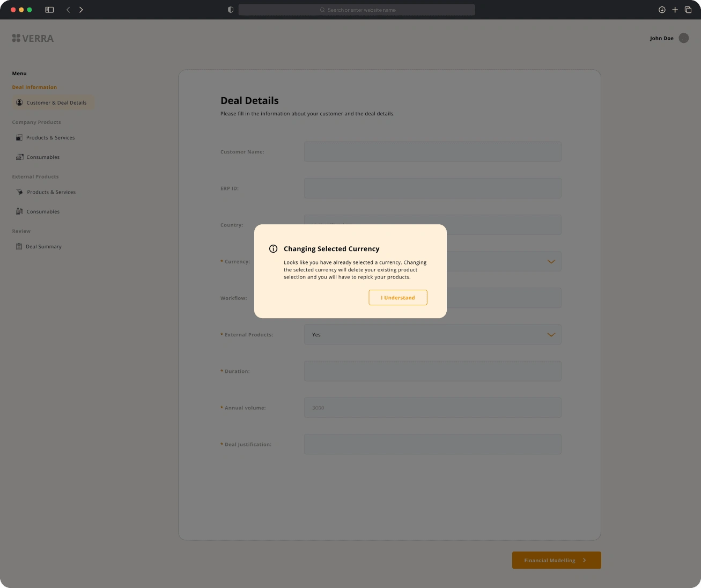The height and width of the screenshot is (588, 701).
Task: Open the Financial Modelling step
Action: click(556, 560)
